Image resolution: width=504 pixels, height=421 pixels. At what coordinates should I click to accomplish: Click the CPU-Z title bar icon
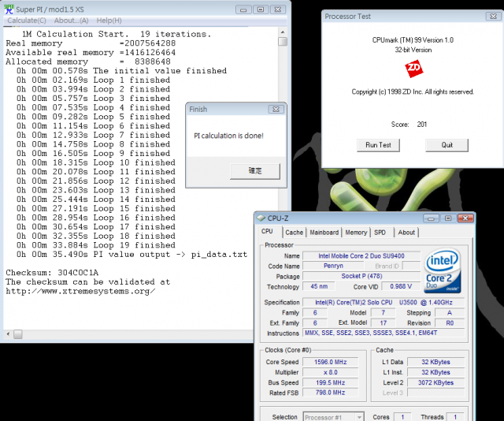tap(261, 218)
